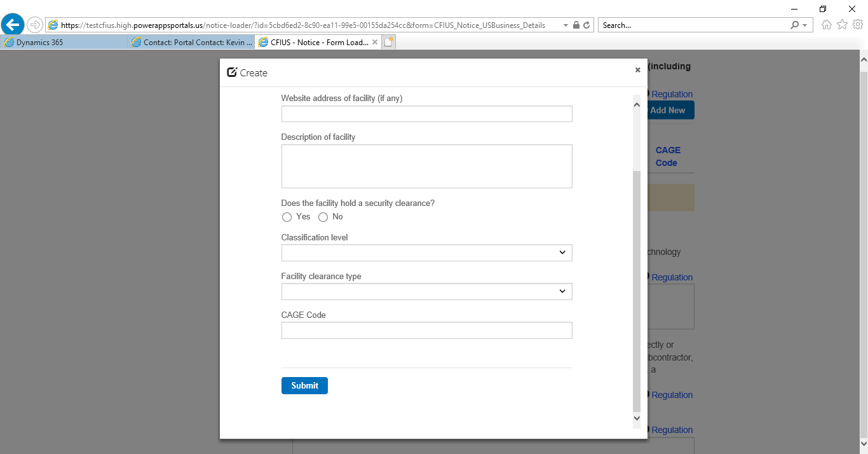Submit the Create facility form
The height and width of the screenshot is (454, 868).
pos(304,385)
